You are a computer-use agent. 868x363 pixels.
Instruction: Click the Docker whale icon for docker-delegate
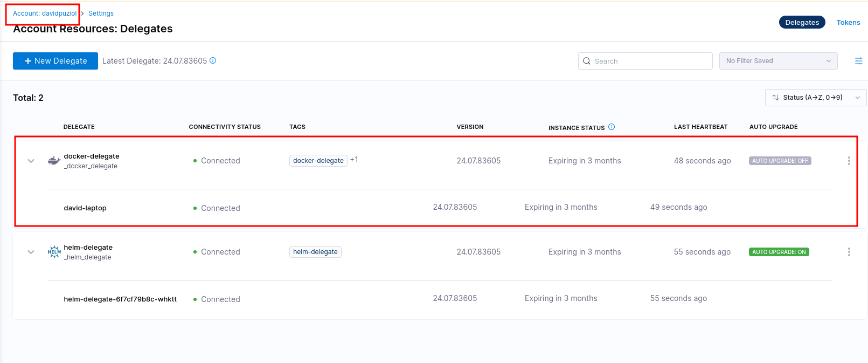point(54,161)
